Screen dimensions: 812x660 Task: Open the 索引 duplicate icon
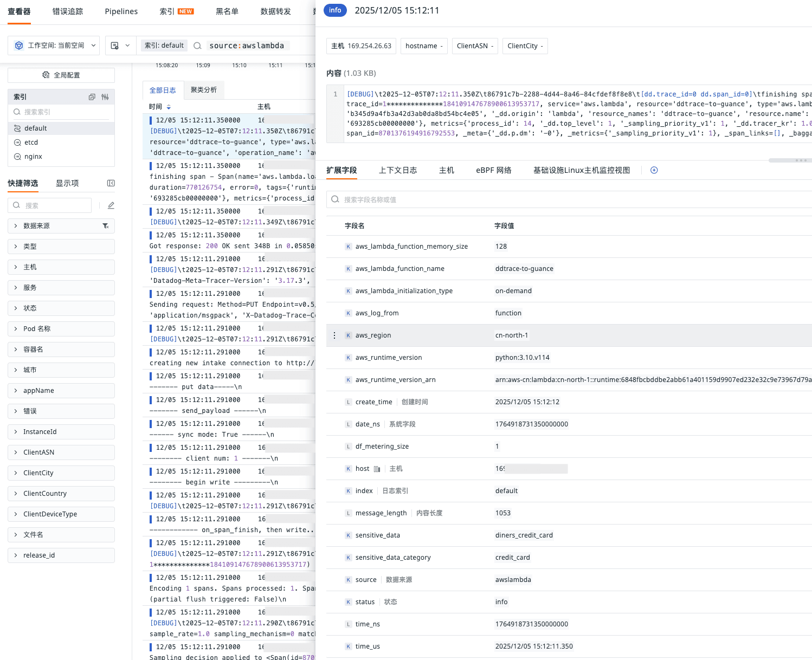point(92,96)
